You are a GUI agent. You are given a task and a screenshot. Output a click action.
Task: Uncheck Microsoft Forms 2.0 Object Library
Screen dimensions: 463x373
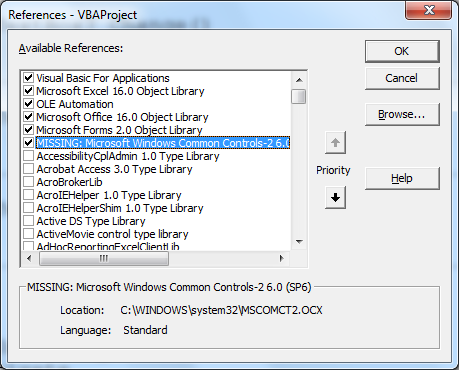(29, 130)
